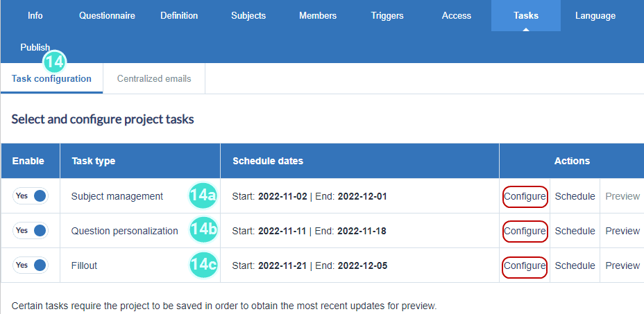Click end date 2022-12-01
The image size is (644, 314).
tap(362, 196)
